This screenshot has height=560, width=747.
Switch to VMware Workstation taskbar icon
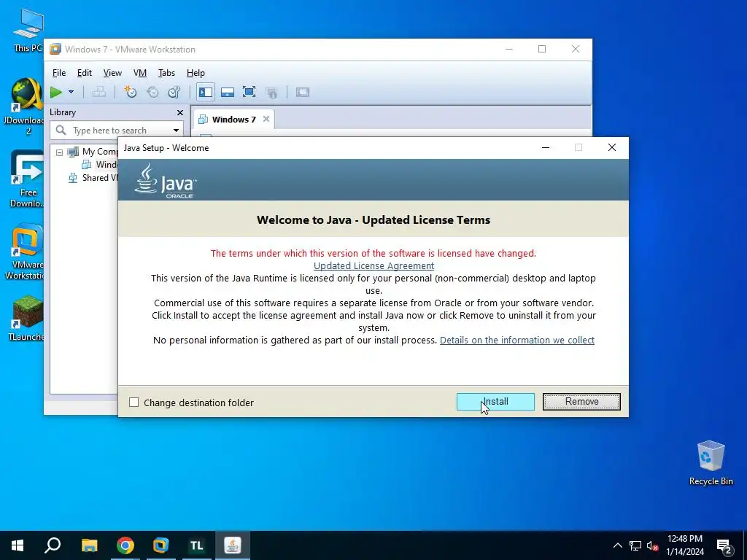161,545
